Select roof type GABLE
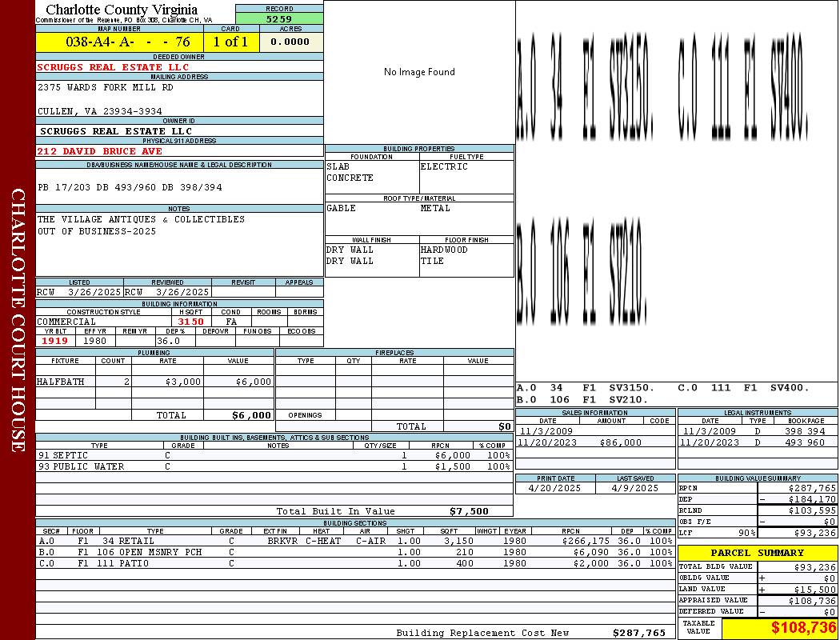 pos(341,208)
